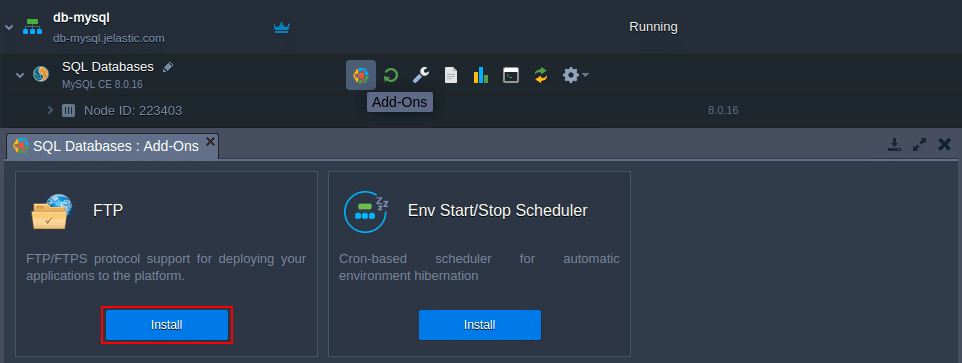The height and width of the screenshot is (363, 962).
Task: Click the db-mysql environment name
Action: click(81, 18)
